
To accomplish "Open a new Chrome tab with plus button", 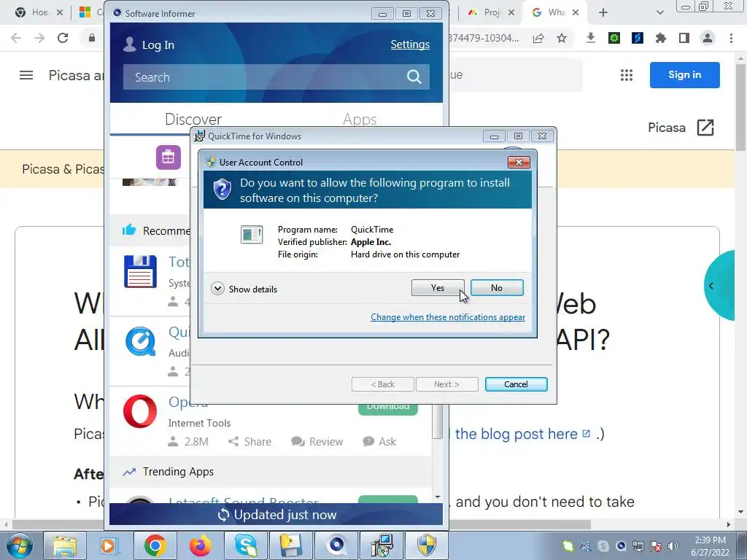I will [x=603, y=12].
